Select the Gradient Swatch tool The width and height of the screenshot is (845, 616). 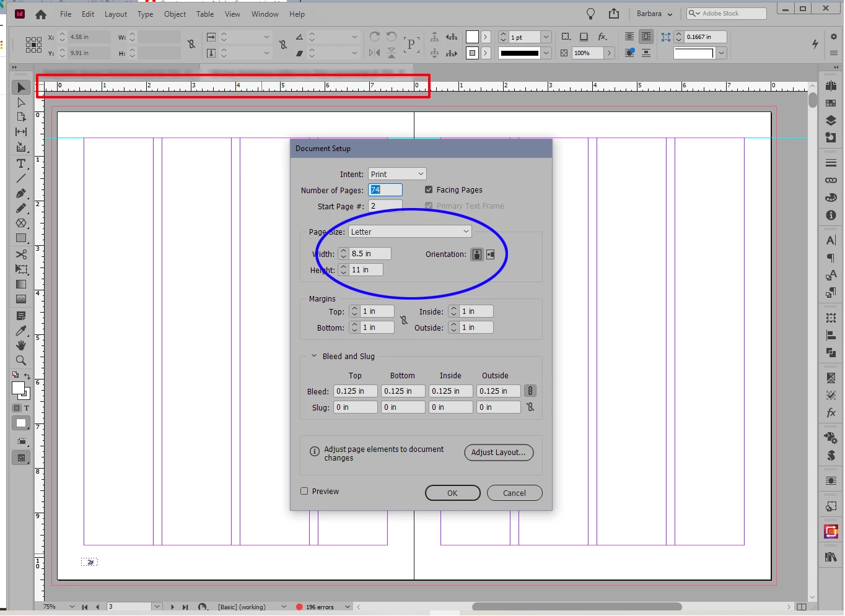click(21, 284)
